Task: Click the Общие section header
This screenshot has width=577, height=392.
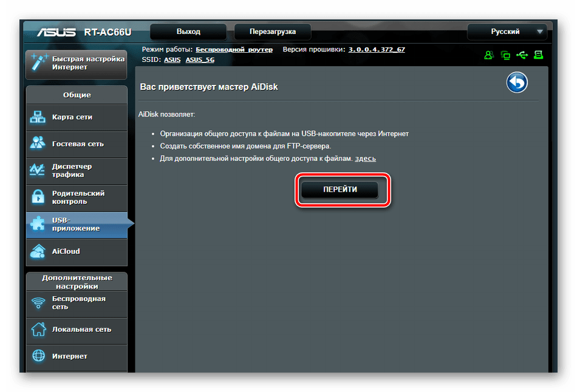Action: 77,95
